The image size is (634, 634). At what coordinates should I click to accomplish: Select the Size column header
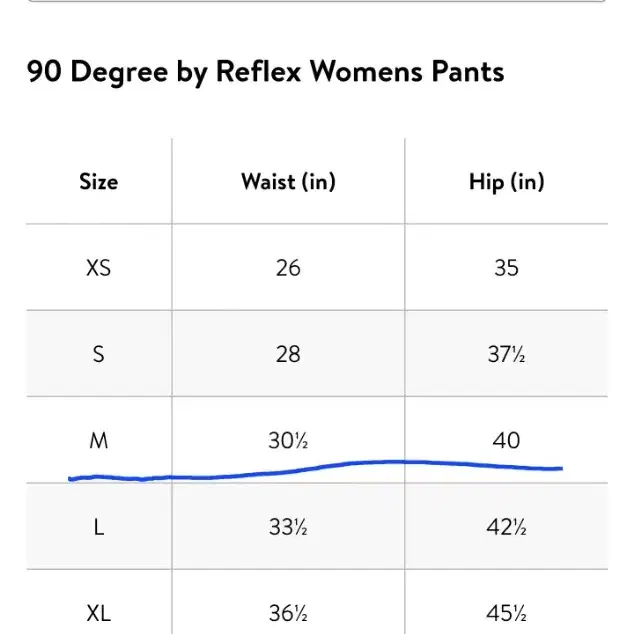coord(99,182)
